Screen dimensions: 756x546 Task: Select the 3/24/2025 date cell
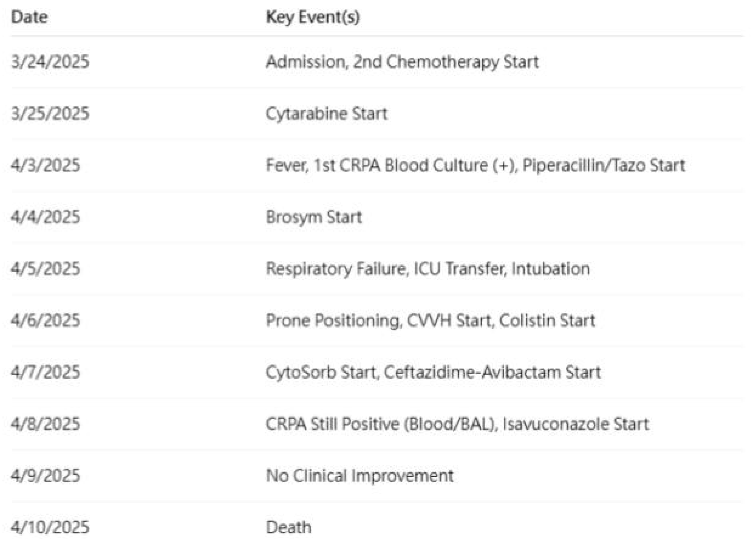[50, 62]
